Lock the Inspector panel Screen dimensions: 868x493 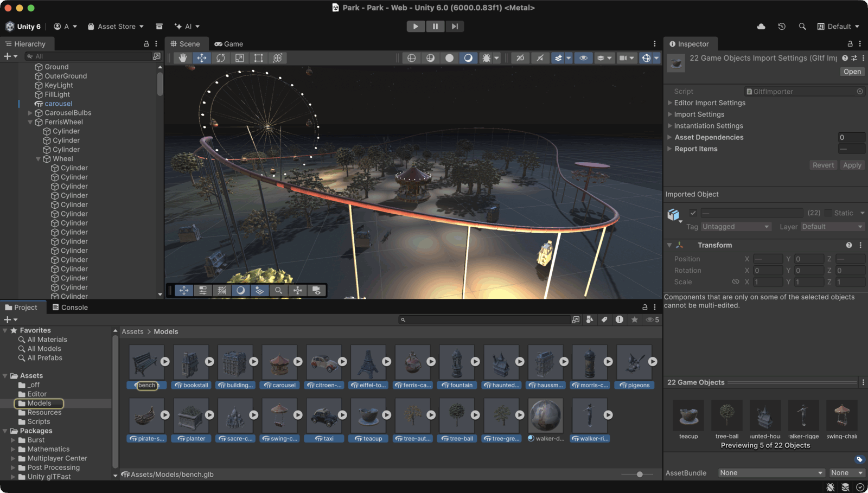[850, 44]
